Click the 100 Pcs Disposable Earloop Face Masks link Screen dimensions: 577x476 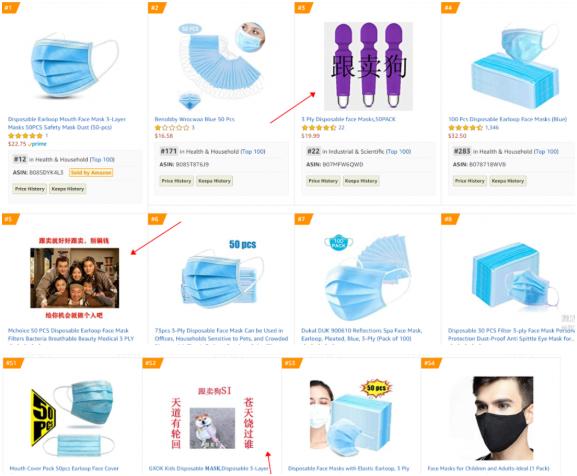coord(507,119)
